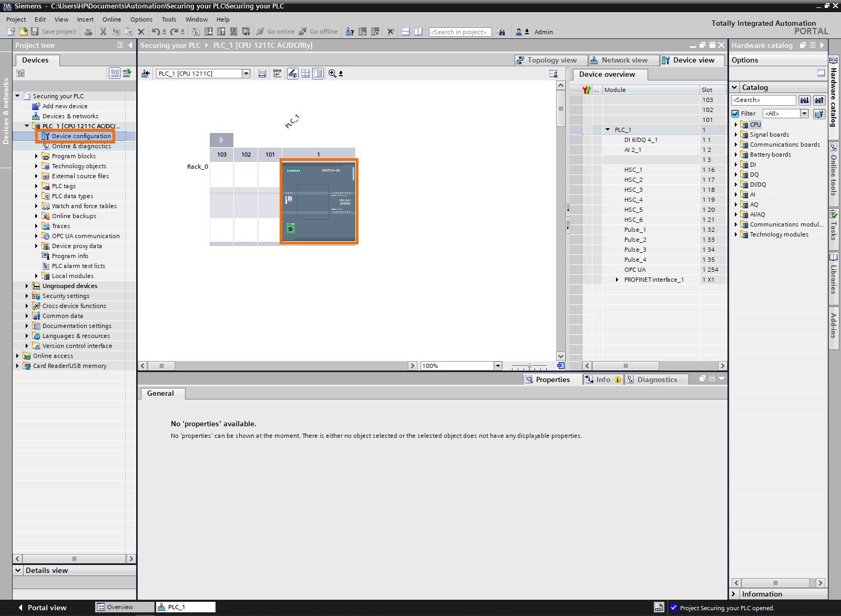Click Go offline button

click(319, 32)
